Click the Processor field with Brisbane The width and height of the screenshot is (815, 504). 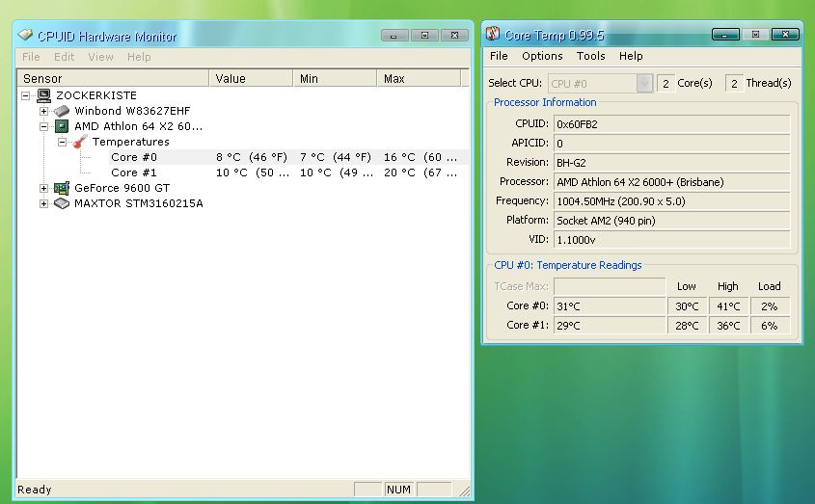click(x=671, y=182)
